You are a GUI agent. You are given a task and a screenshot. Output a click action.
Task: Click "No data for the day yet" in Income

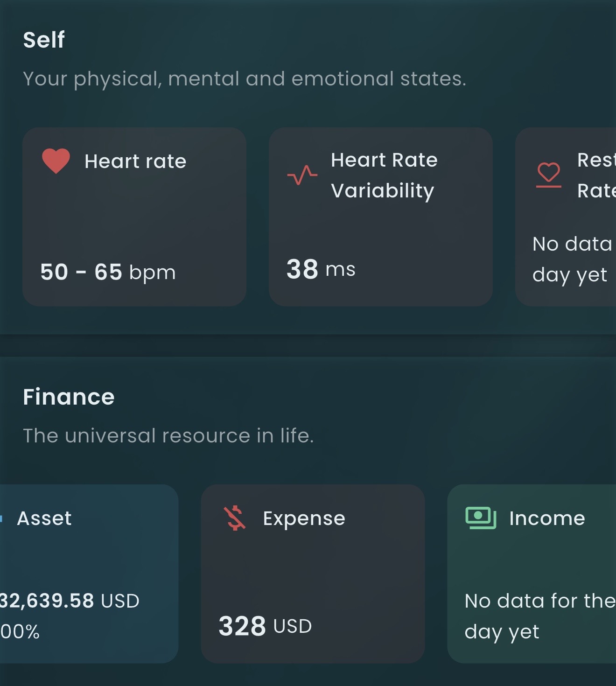click(539, 616)
